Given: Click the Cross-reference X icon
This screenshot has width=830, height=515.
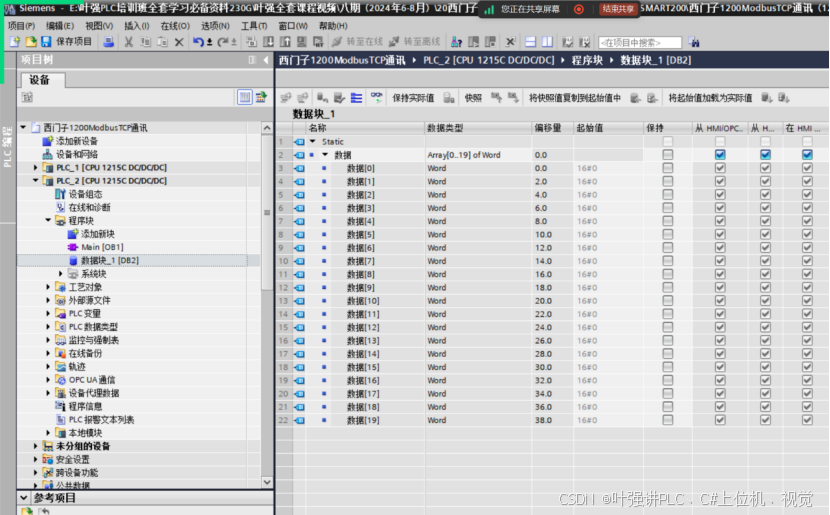Looking at the screenshot, I should click(x=510, y=42).
